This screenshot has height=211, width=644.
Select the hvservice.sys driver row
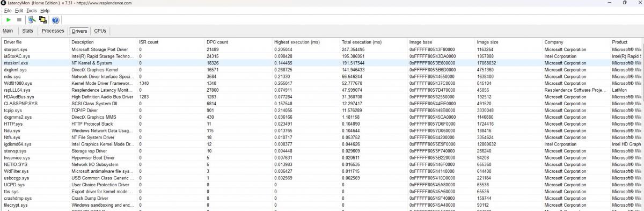tap(322, 158)
